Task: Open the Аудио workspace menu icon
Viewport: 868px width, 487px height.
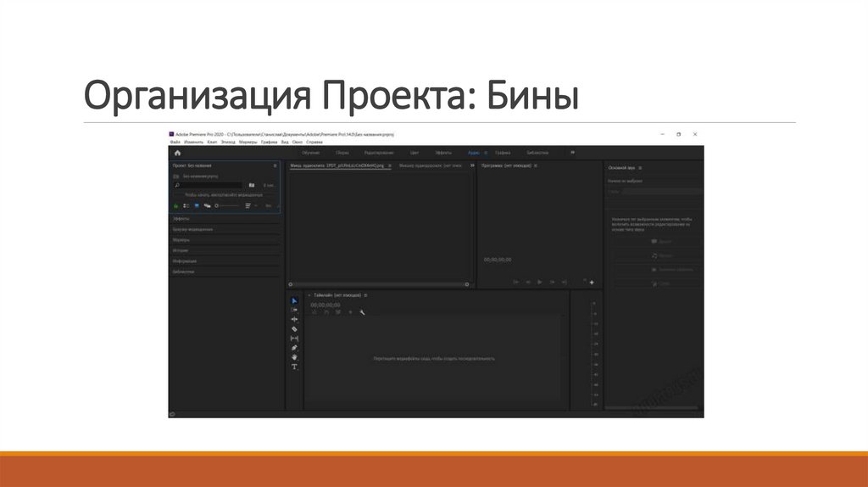Action: click(486, 153)
